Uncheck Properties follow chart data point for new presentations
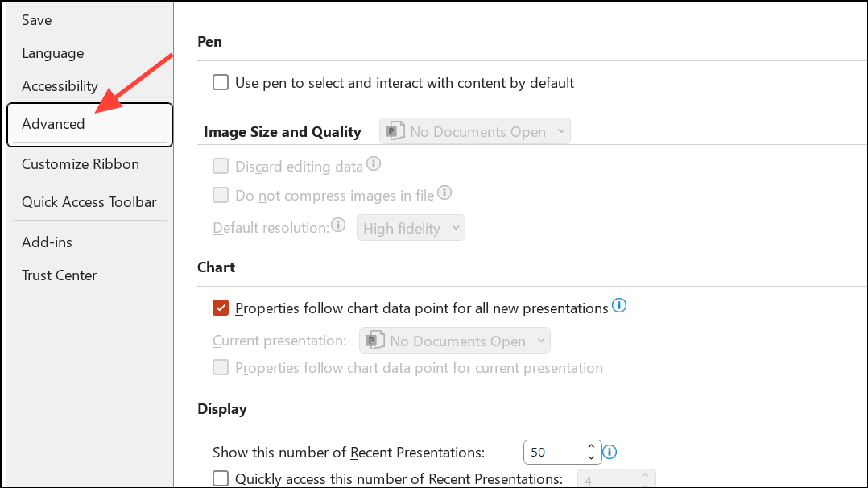The width and height of the screenshot is (868, 488). (221, 307)
